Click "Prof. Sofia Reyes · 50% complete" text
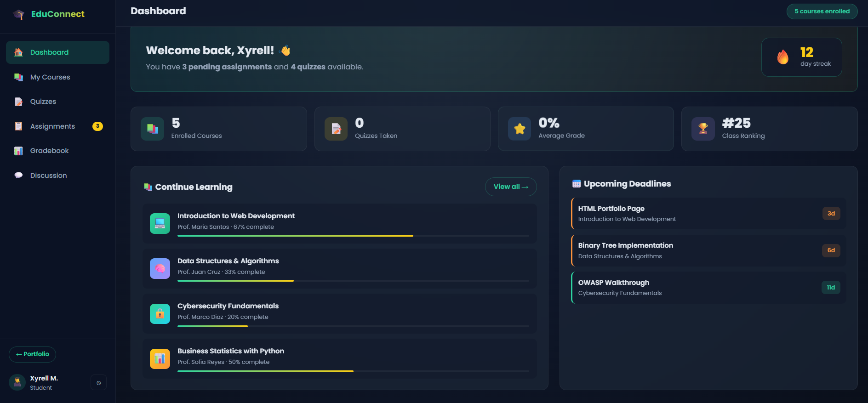Viewport: 868px width, 403px height. point(223,362)
